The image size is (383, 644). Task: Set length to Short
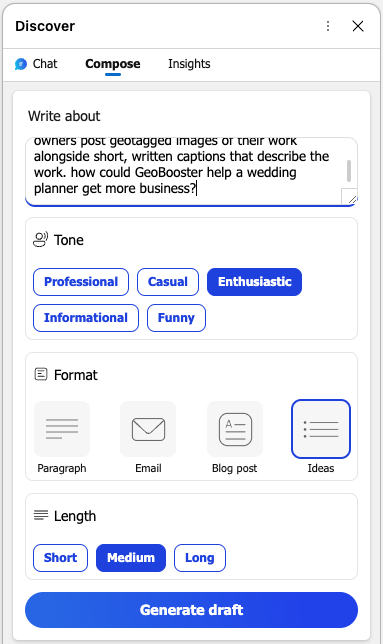pyautogui.click(x=60, y=558)
